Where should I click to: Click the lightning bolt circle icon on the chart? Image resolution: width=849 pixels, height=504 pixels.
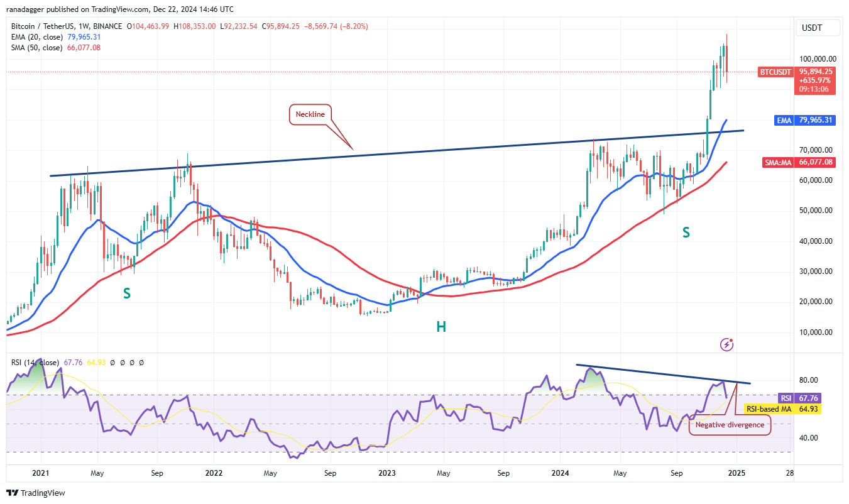coord(727,344)
